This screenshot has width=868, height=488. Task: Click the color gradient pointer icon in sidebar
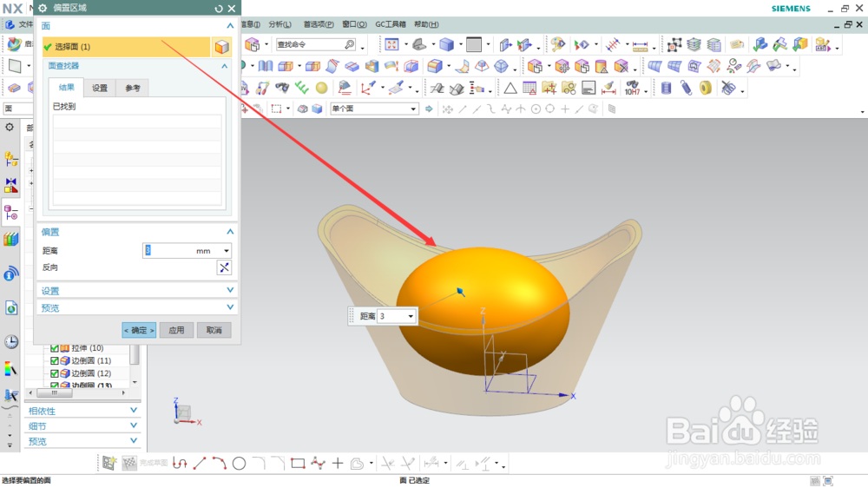(11, 369)
